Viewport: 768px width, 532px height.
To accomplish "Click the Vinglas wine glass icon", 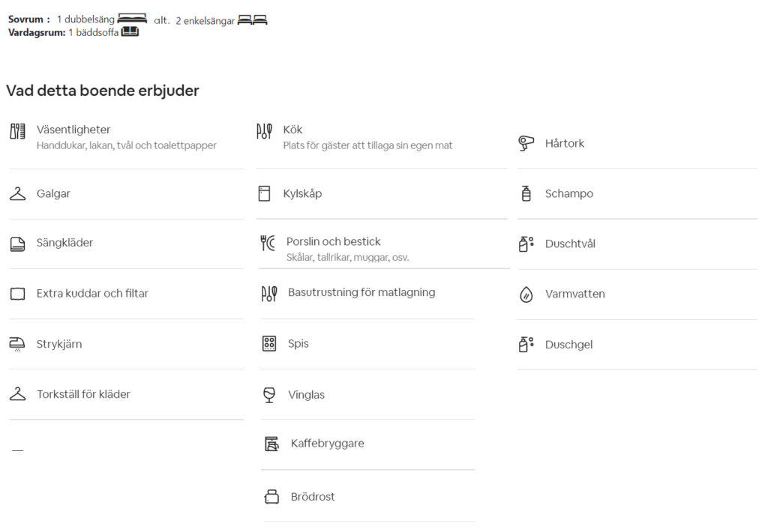I will click(269, 394).
